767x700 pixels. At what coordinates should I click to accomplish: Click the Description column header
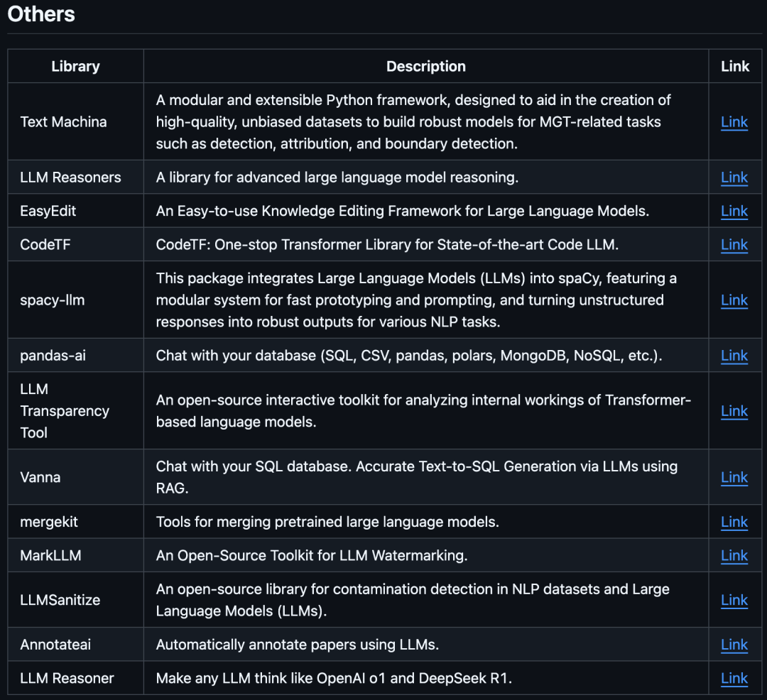426,67
